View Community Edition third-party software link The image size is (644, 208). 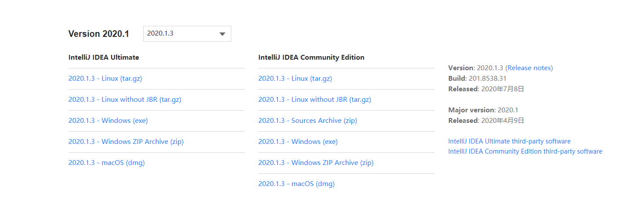point(525,151)
